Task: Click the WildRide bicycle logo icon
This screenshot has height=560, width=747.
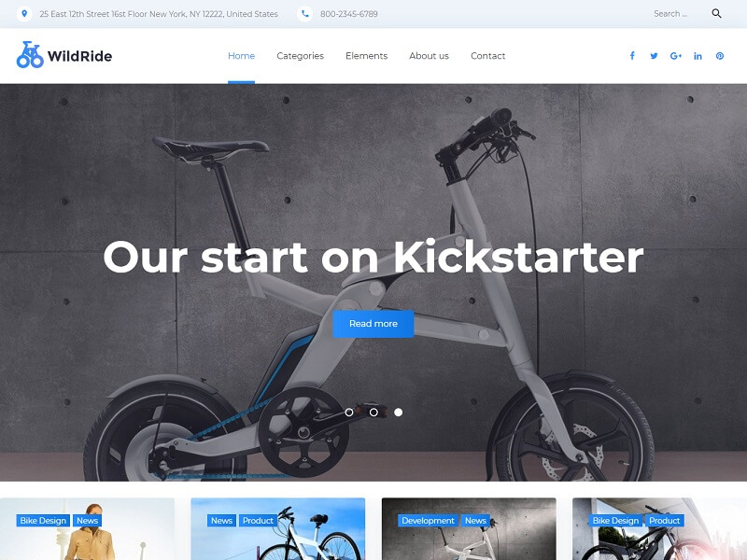Action: [x=30, y=55]
